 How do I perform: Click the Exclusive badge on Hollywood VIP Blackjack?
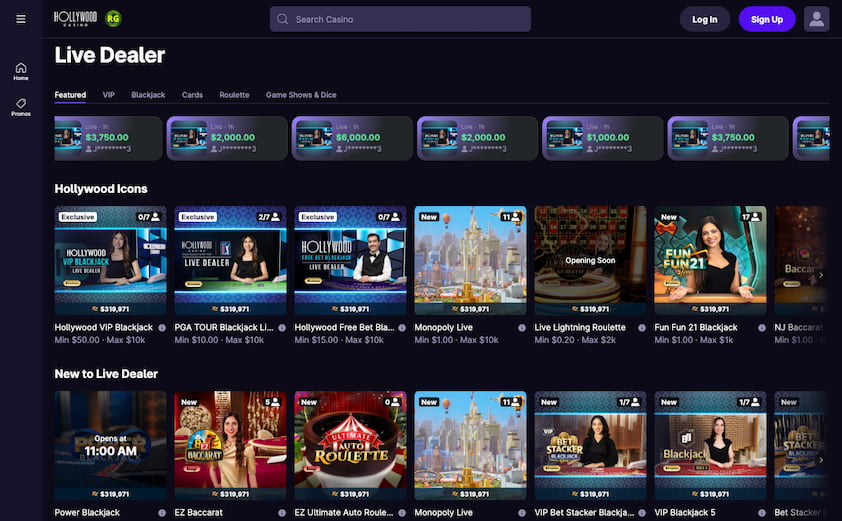[x=78, y=217]
